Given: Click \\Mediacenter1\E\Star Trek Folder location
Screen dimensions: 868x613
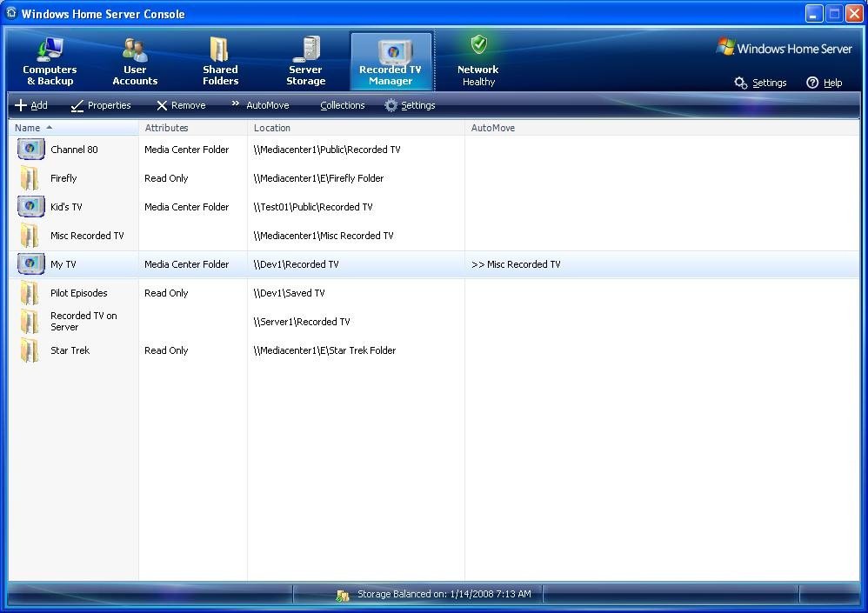Looking at the screenshot, I should click(324, 350).
